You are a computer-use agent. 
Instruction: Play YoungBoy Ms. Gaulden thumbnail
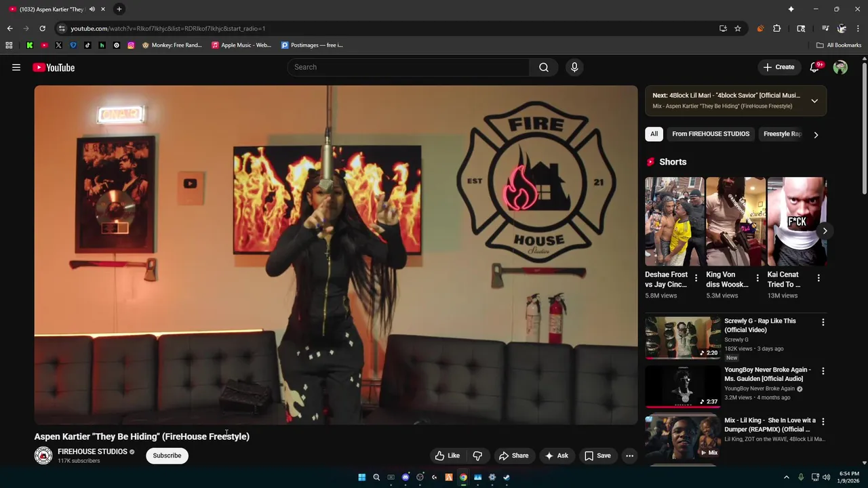[x=683, y=386]
